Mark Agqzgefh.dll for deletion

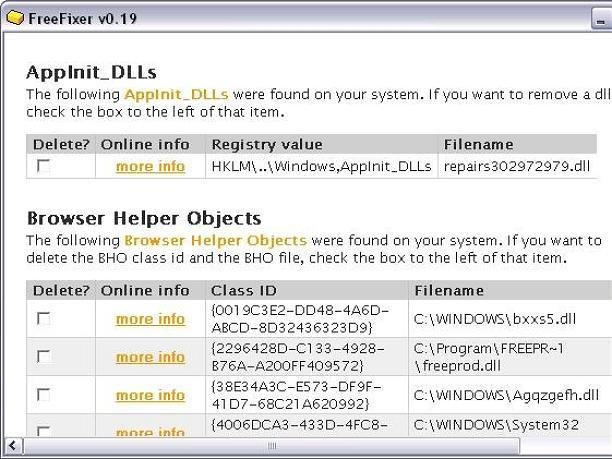[x=43, y=394]
